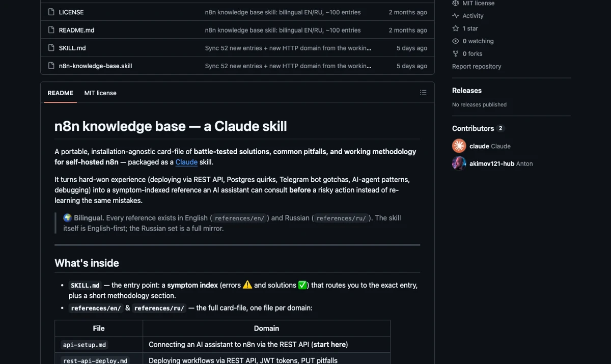Open the Activity sidebar link
The height and width of the screenshot is (364, 611).
473,16
